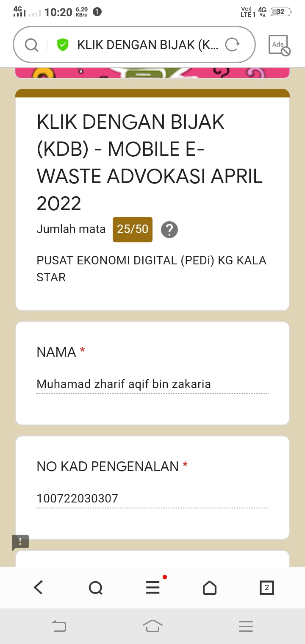This screenshot has width=305, height=644.
Task: Open the feedback exclamation icon
Action: click(20, 542)
